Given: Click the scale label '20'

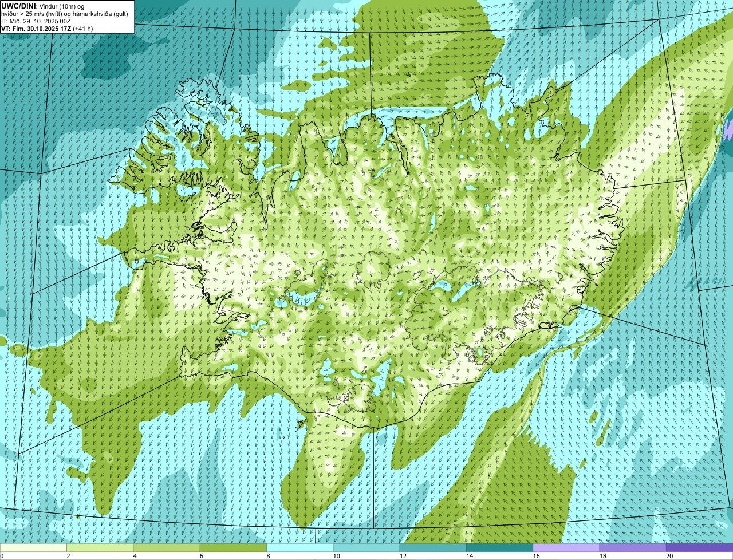Looking at the screenshot, I should 669,556.
